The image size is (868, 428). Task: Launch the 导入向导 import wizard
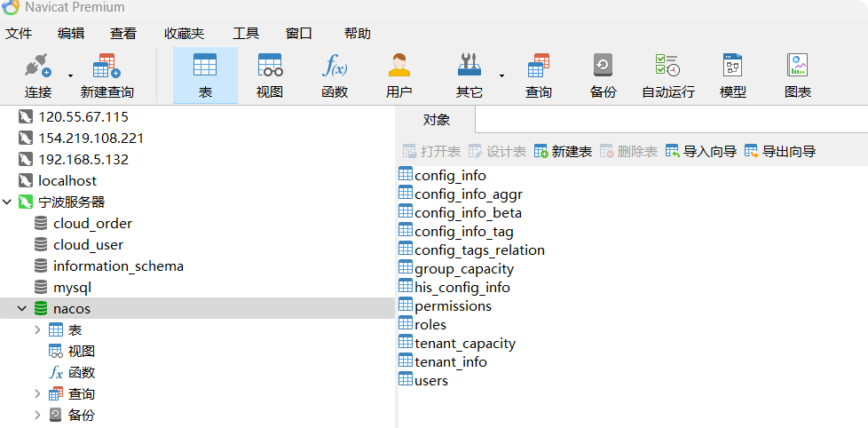pos(701,151)
